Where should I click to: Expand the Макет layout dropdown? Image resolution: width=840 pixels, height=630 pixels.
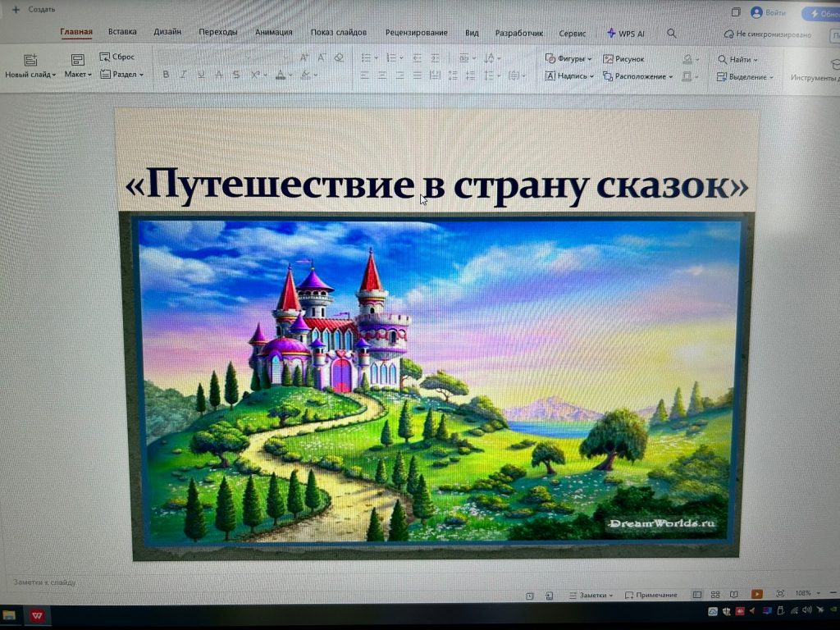click(x=78, y=75)
